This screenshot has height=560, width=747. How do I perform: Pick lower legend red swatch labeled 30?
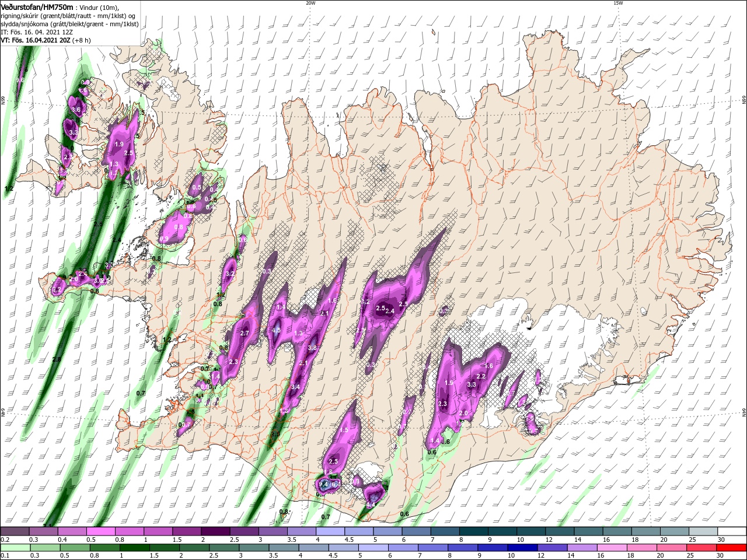point(731,548)
